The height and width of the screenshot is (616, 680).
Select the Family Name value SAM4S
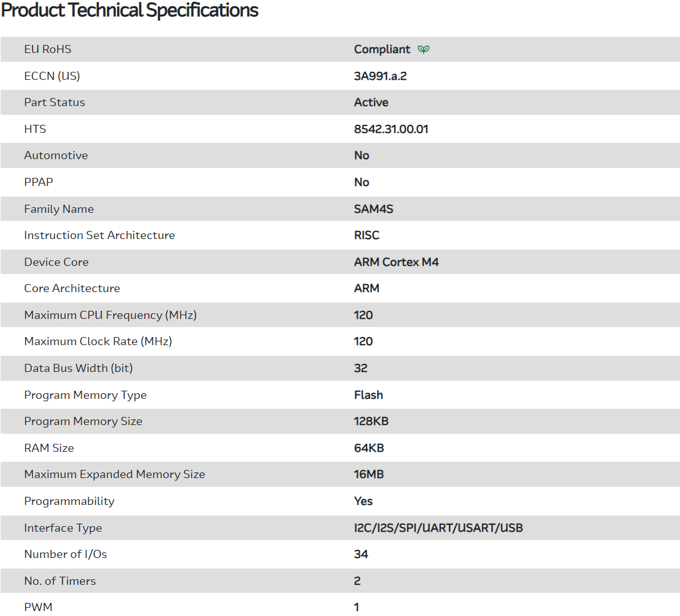[x=373, y=209]
